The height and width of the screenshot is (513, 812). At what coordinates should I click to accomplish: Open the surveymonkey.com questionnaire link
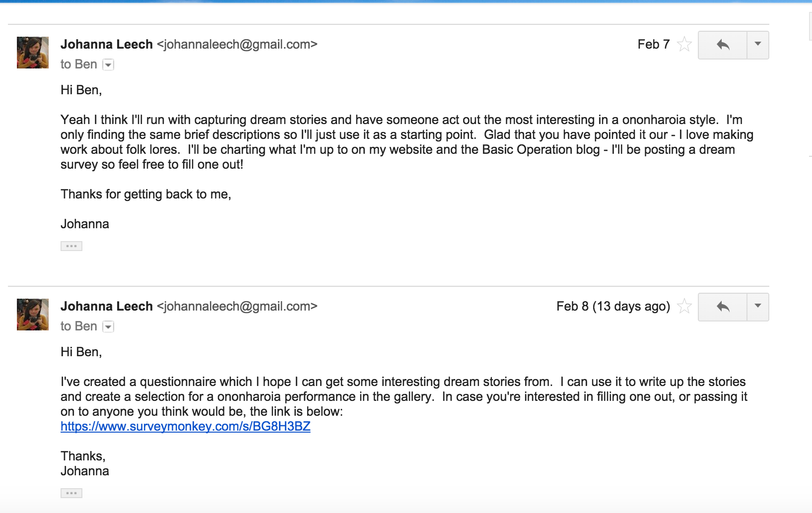click(186, 427)
